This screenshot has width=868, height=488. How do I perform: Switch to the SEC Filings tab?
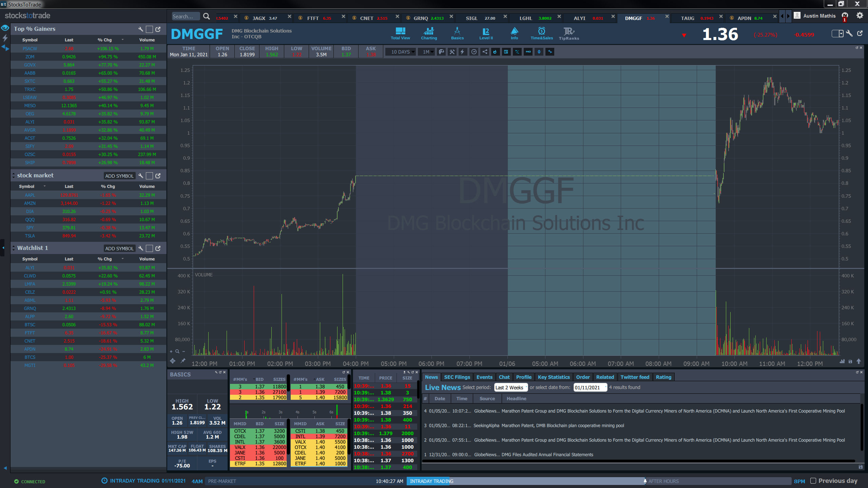[x=457, y=377]
